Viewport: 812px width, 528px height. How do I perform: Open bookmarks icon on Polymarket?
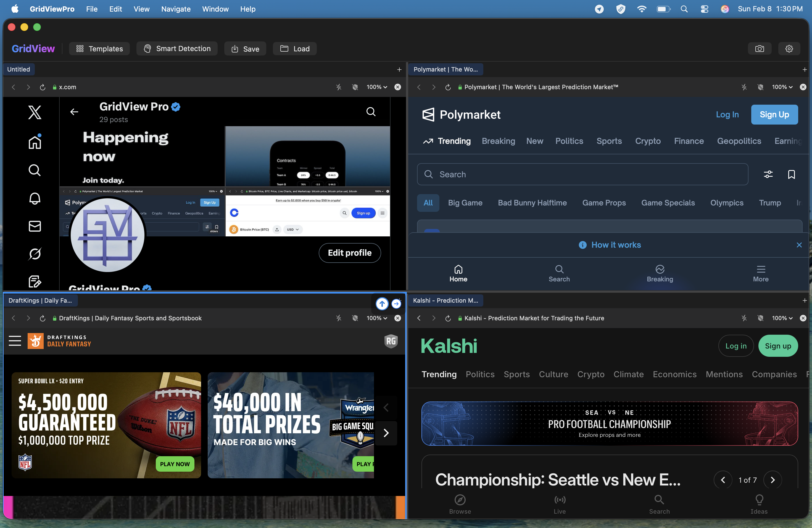click(x=792, y=174)
